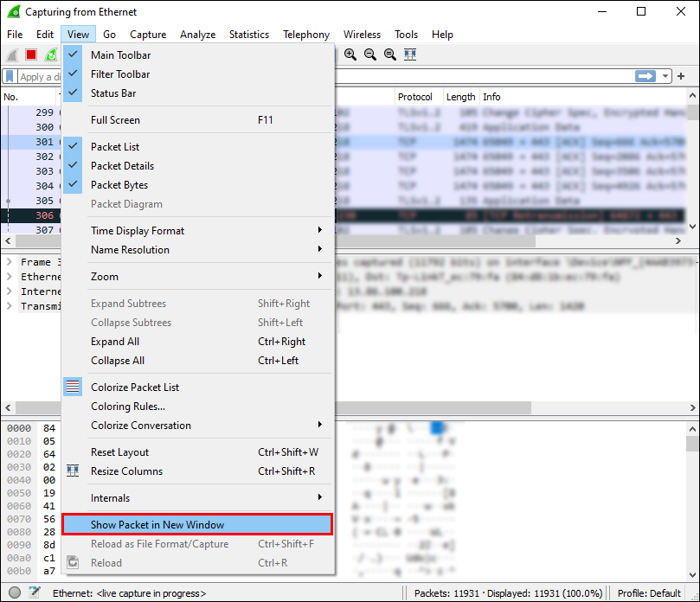Expand the Ethernet tree row
Image resolution: width=700 pixels, height=602 pixels.
tap(10, 277)
